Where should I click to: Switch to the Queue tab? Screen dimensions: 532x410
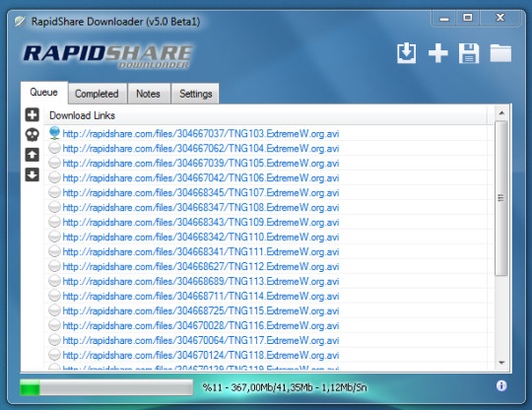43,93
